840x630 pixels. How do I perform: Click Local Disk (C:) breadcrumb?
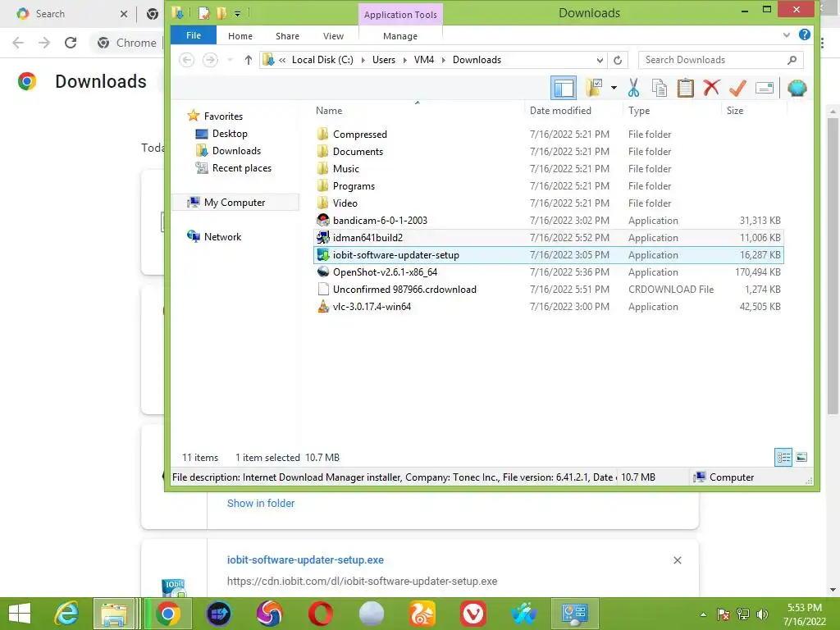click(322, 60)
